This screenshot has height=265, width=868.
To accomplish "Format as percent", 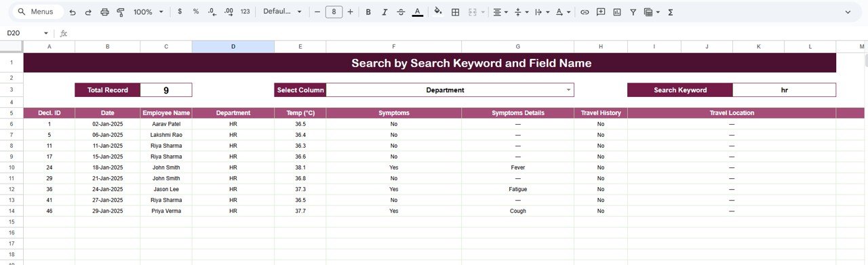I will tap(196, 12).
